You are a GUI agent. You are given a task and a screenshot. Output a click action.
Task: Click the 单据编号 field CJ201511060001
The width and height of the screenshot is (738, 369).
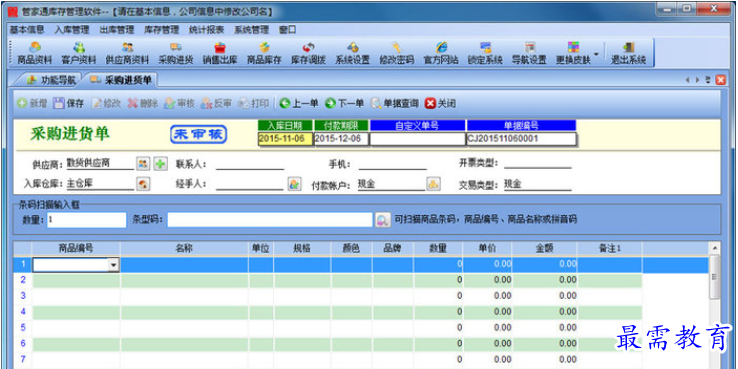[521, 139]
